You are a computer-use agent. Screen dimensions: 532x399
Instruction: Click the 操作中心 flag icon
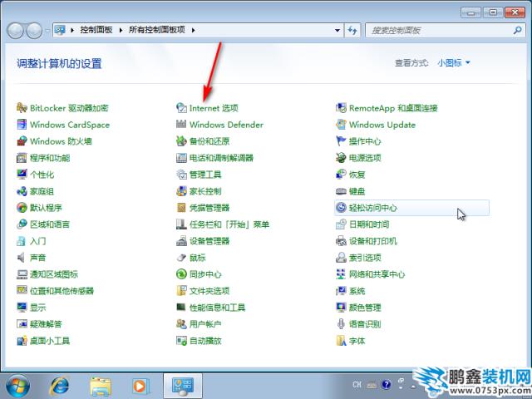(x=341, y=141)
